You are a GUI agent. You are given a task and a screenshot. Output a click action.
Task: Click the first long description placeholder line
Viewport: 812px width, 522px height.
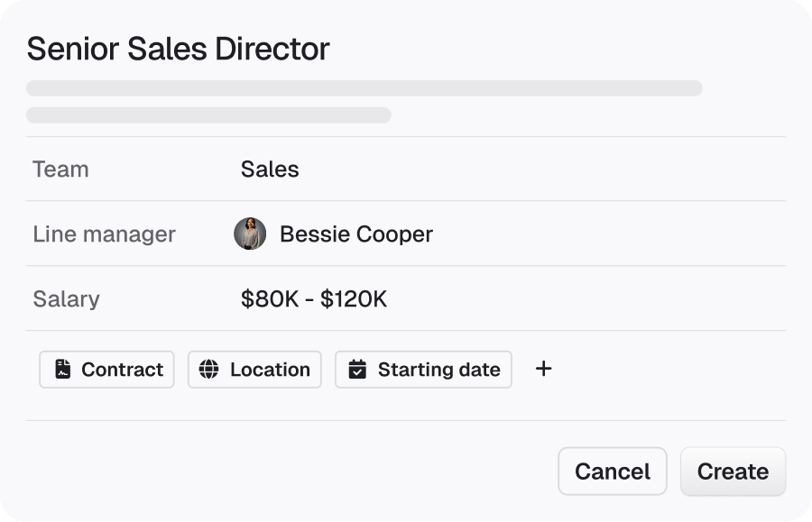(x=364, y=88)
